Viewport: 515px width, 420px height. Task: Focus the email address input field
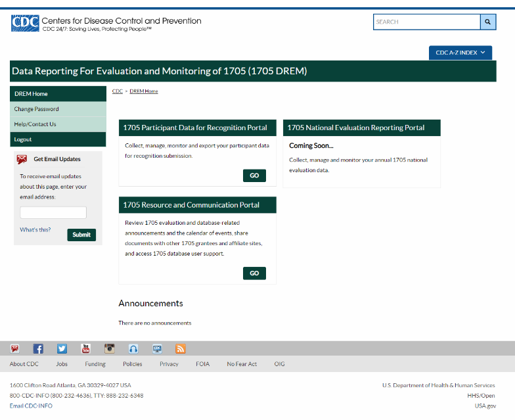(x=53, y=212)
